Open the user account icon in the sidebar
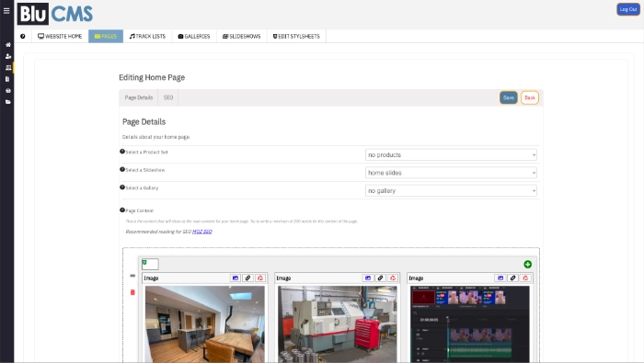The width and height of the screenshot is (644, 363). [x=7, y=56]
